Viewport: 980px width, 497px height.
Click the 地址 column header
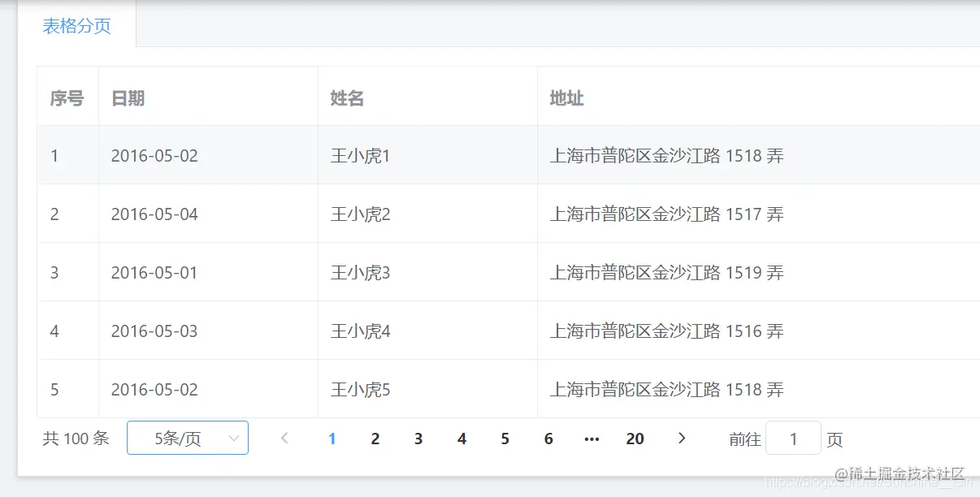759,97
